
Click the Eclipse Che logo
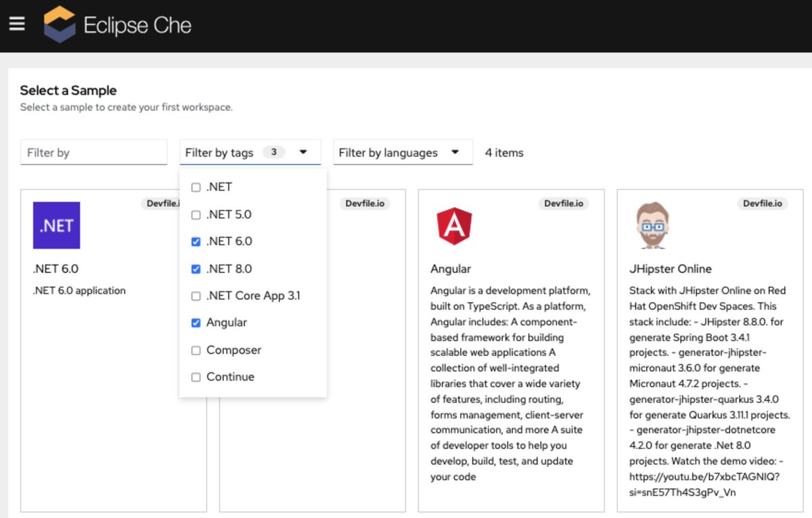tap(60, 25)
